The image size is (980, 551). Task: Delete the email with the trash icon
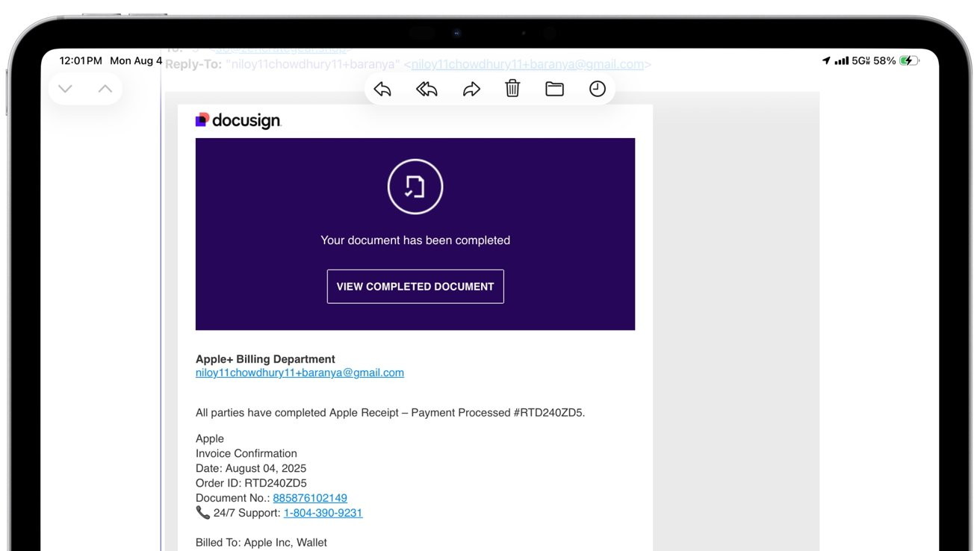(x=512, y=88)
